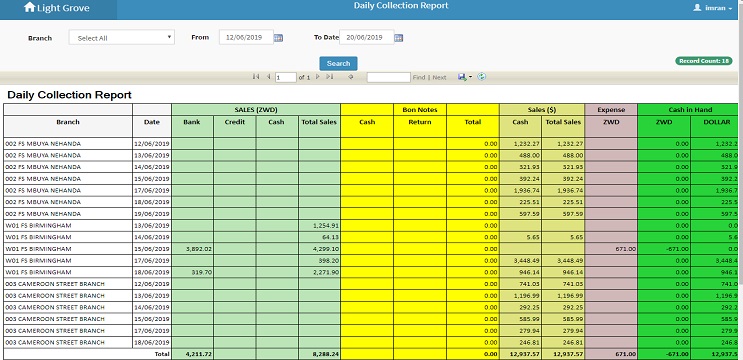Click the Find link
Screen dimensions: 743x360
tap(419, 77)
